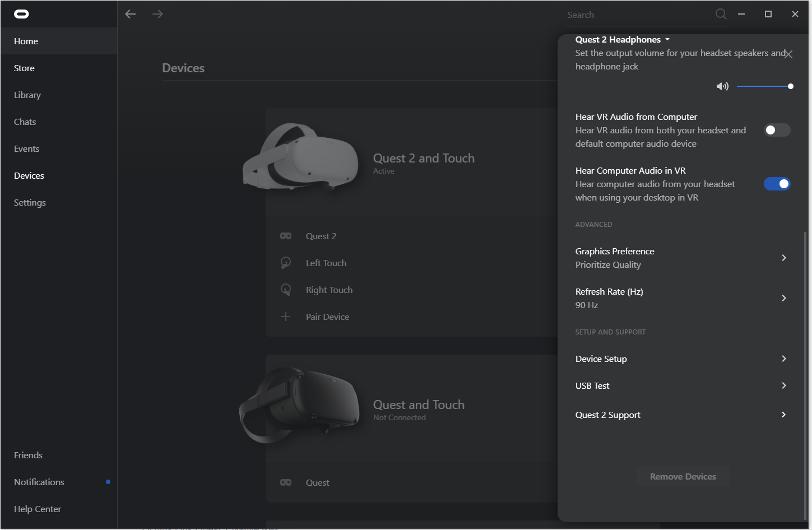This screenshot has width=812, height=530.
Task: Click the headset volume slider
Action: [763, 86]
